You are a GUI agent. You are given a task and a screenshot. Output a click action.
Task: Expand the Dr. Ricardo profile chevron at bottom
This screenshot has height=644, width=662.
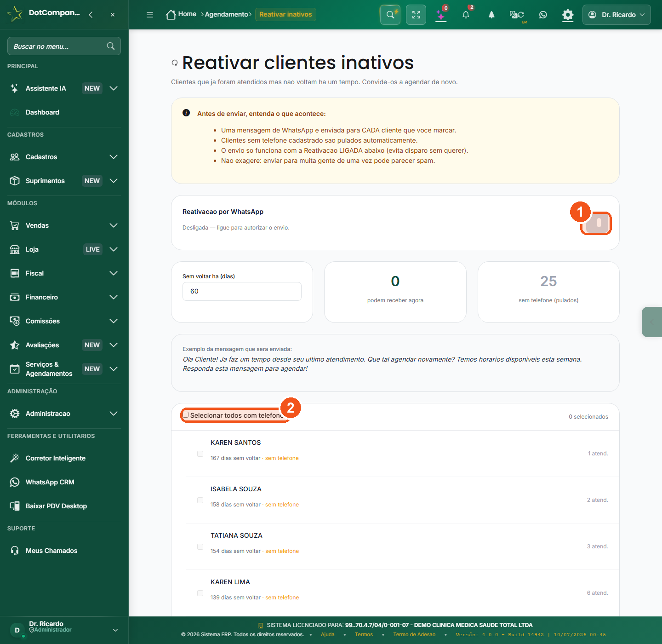click(115, 630)
